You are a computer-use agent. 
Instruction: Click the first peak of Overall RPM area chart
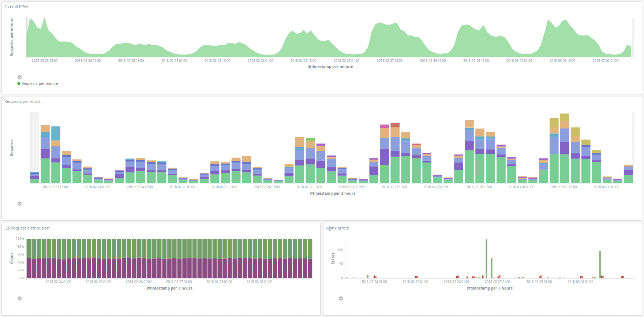(31, 18)
